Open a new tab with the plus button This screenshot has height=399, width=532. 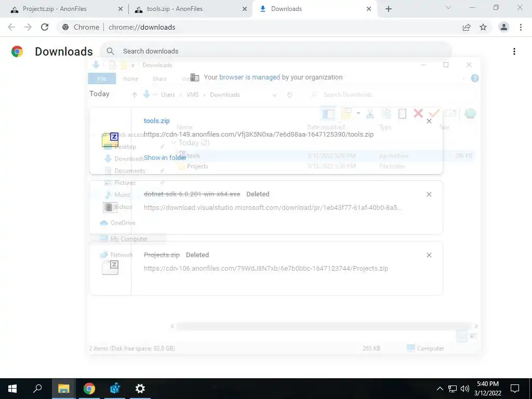pyautogui.click(x=389, y=9)
